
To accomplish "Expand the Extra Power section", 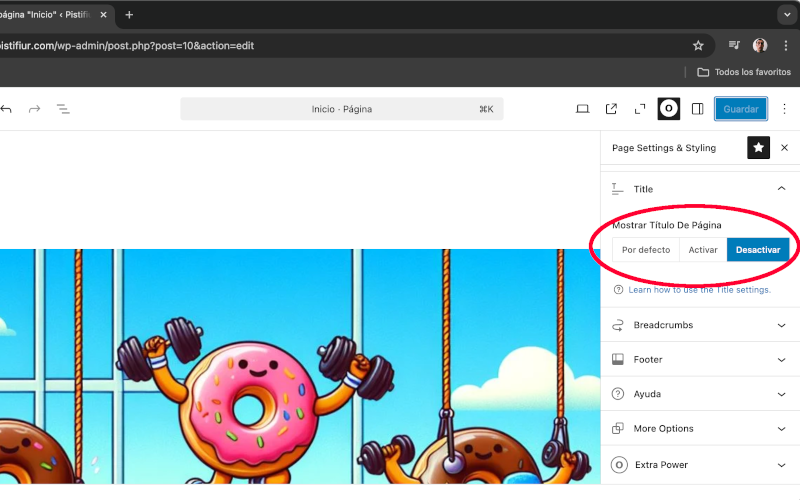I will tap(781, 465).
